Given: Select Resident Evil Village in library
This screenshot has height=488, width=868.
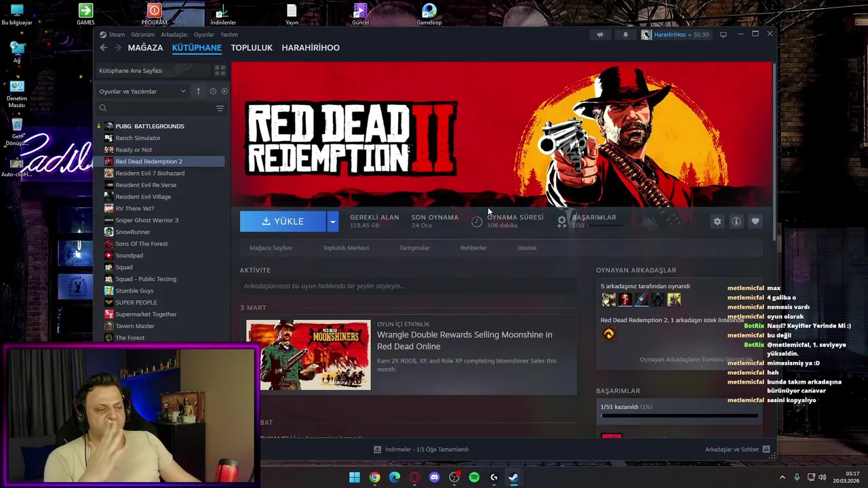Looking at the screenshot, I should click(143, 197).
